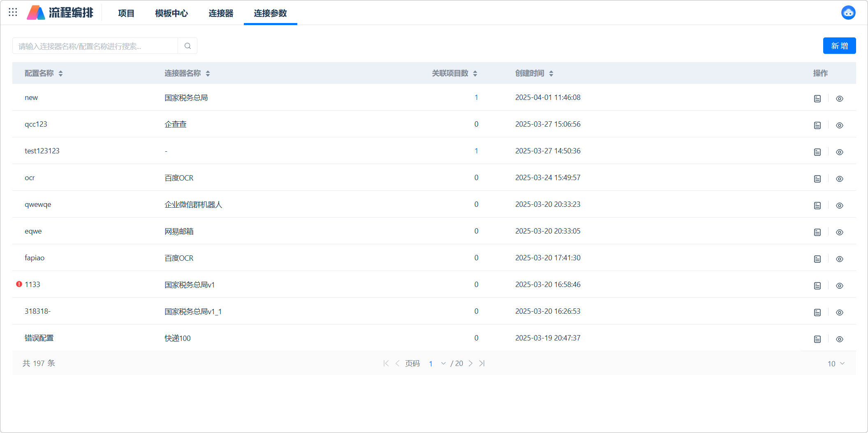Open the 模板中心 tab
868x433 pixels.
coord(171,13)
